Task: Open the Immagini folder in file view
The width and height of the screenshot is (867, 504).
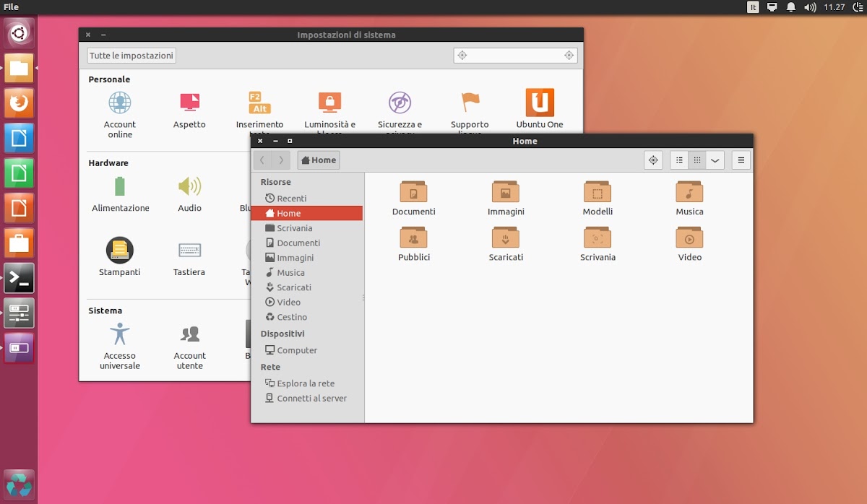Action: (x=506, y=193)
